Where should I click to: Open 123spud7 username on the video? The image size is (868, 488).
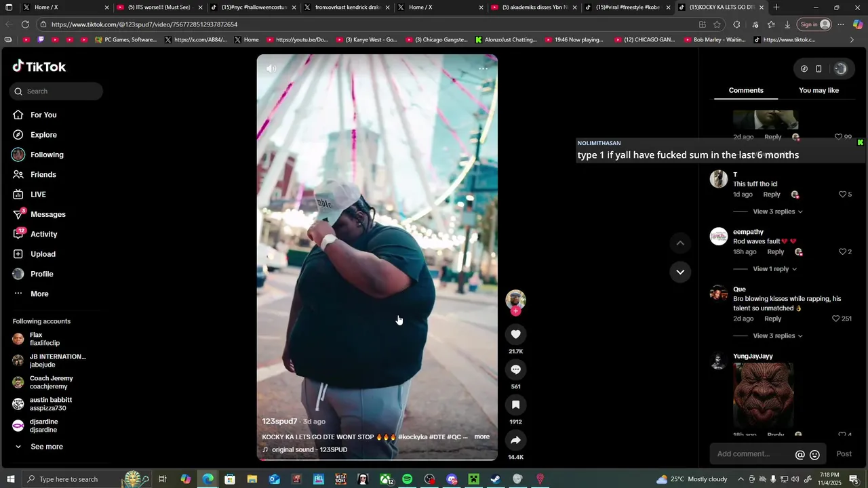coord(279,421)
